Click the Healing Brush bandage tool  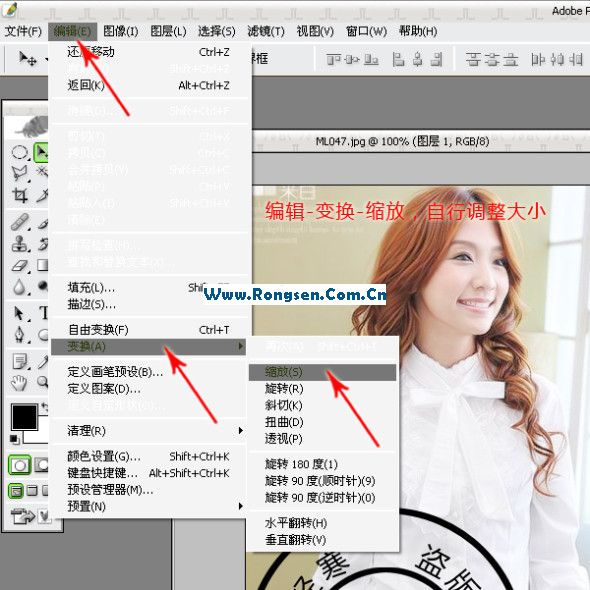tap(20, 222)
